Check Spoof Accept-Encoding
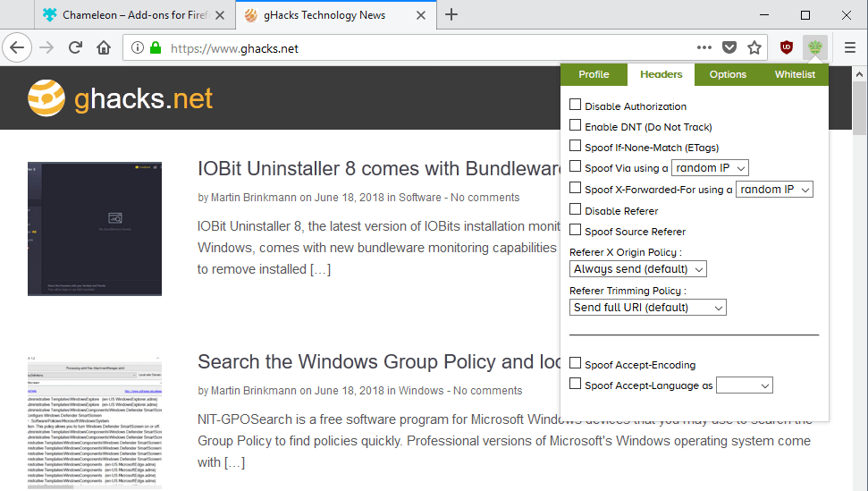 click(575, 363)
